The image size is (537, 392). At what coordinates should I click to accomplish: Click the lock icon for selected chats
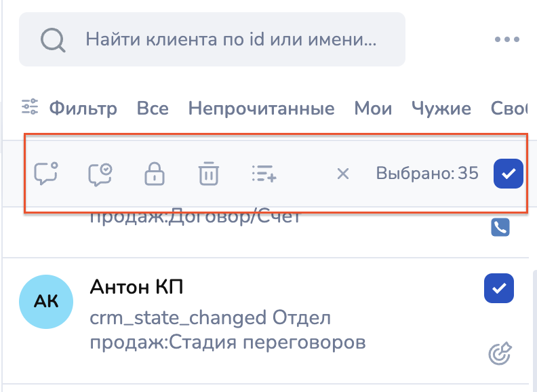pyautogui.click(x=155, y=174)
